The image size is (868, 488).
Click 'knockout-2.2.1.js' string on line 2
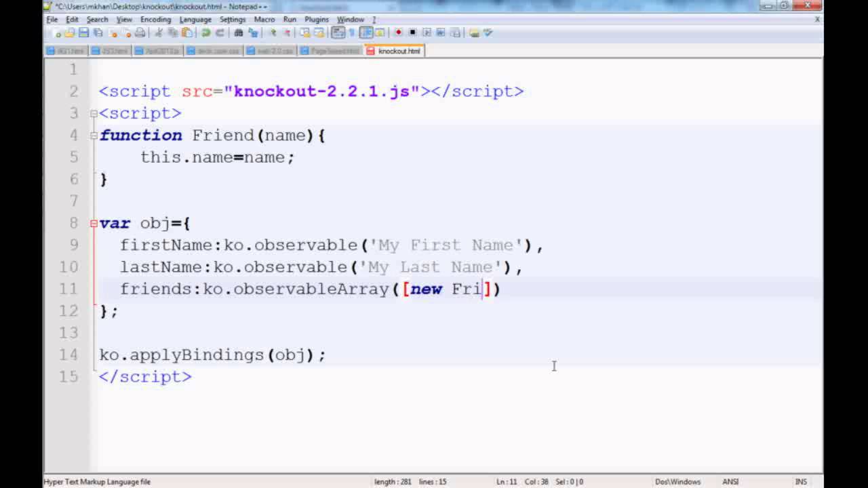[x=321, y=91]
